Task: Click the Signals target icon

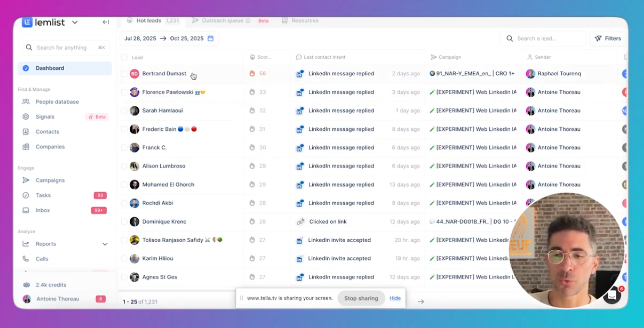Action: tap(26, 117)
